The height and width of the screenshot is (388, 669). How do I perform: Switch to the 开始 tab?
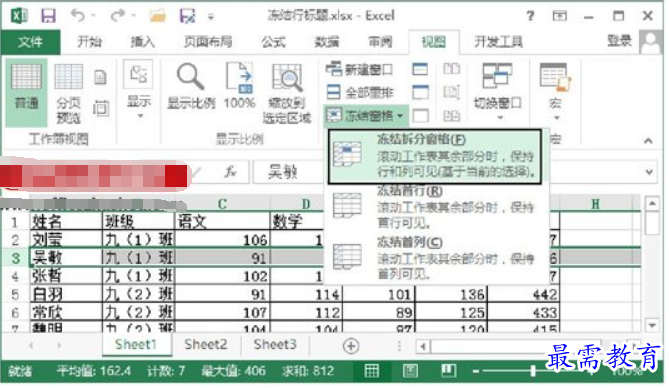pos(90,42)
